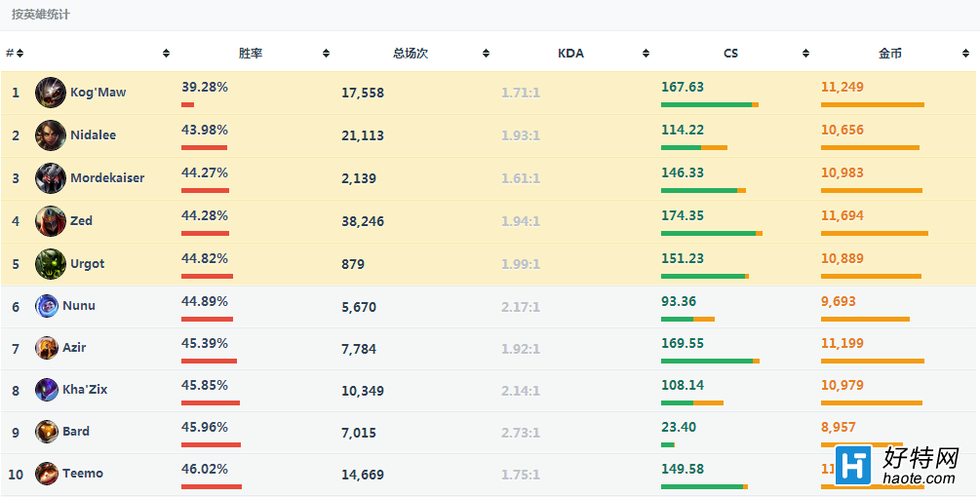Screen dimensions: 980x497
Task: Click Nunu champion portrait icon
Action: pos(46,306)
